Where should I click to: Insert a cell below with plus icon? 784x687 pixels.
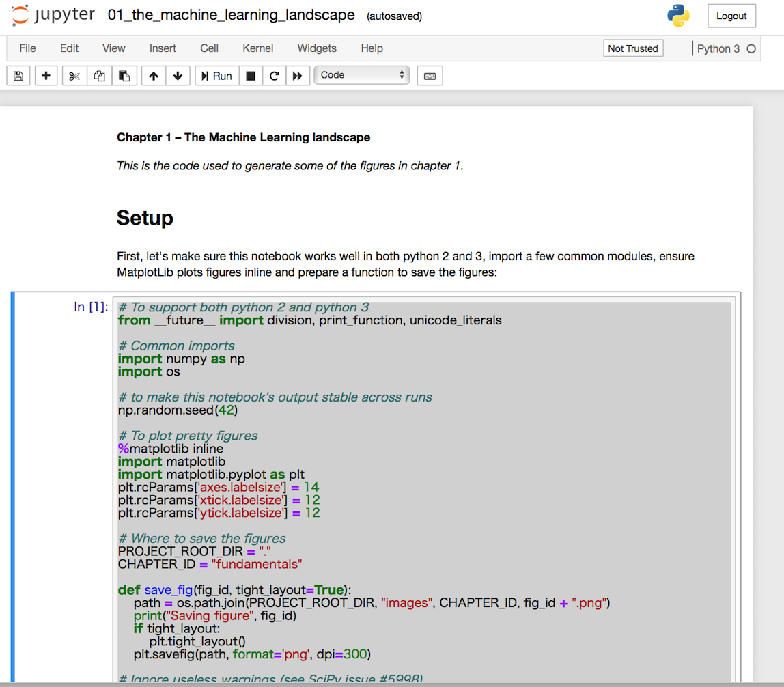pos(46,76)
